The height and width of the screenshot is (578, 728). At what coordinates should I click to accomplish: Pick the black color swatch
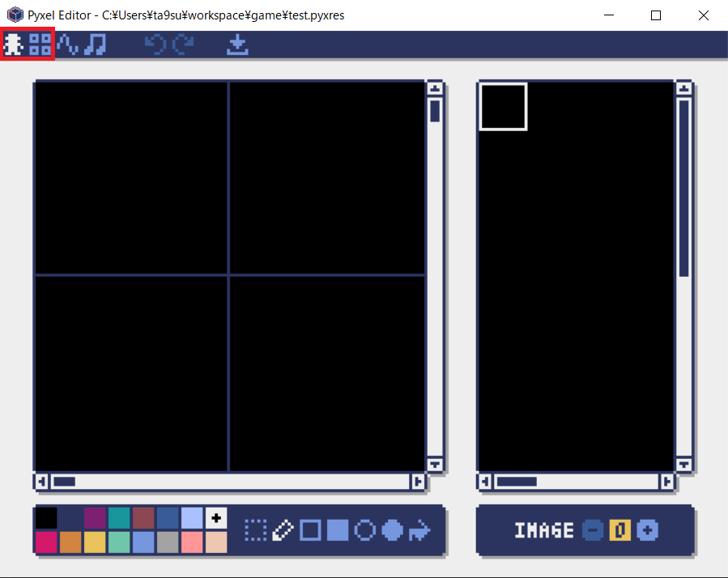coord(46,518)
